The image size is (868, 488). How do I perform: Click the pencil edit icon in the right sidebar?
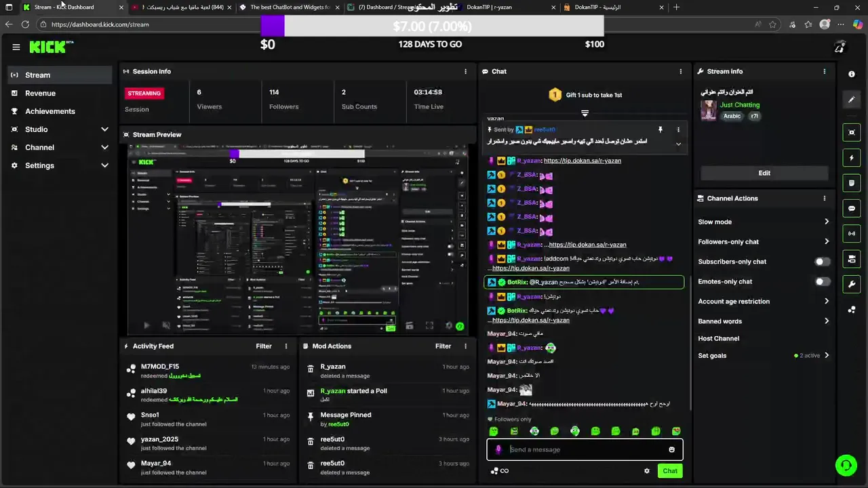[x=852, y=100]
